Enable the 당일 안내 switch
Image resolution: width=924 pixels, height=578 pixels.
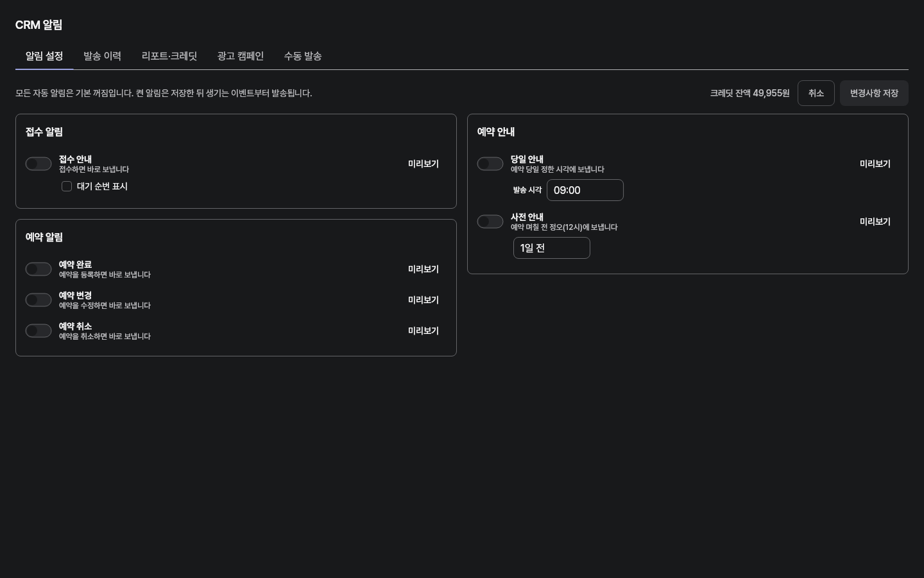point(490,164)
